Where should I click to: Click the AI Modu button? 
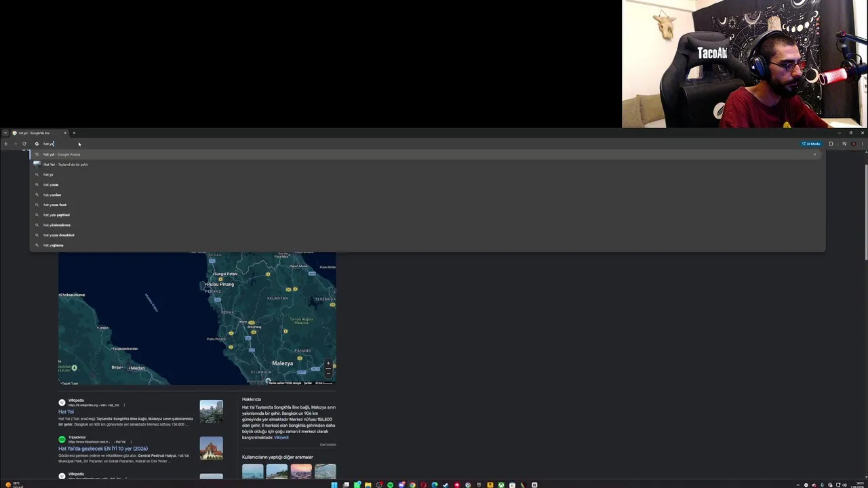coord(811,144)
